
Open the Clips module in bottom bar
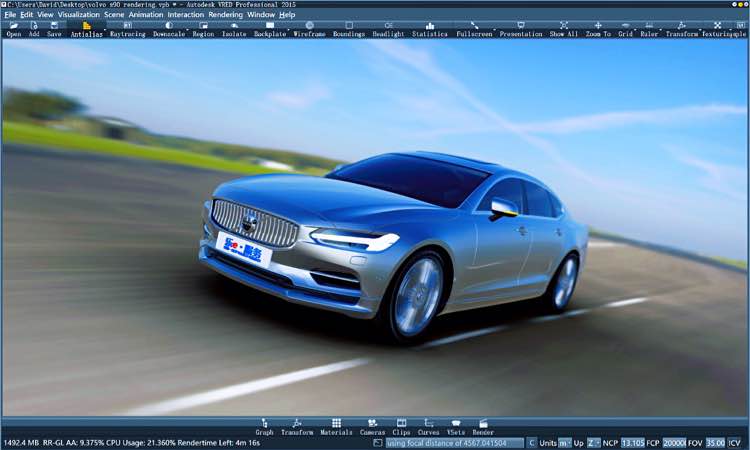coord(401,427)
